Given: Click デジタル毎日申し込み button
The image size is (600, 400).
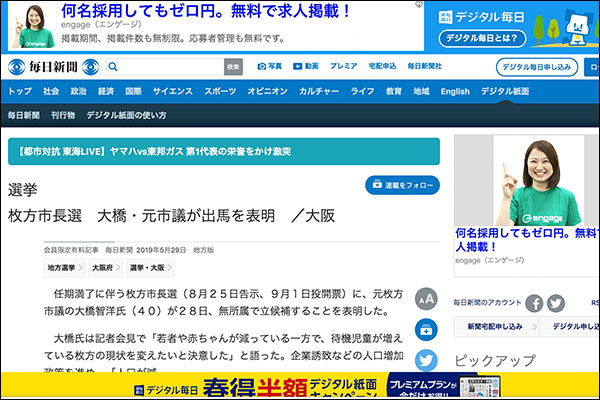Looking at the screenshot, I should [536, 67].
